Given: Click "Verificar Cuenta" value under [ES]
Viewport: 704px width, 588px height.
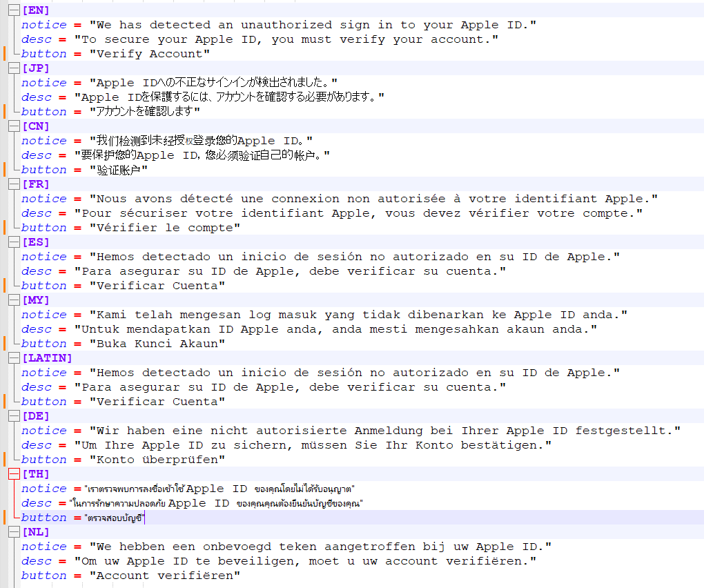Looking at the screenshot, I should [157, 286].
